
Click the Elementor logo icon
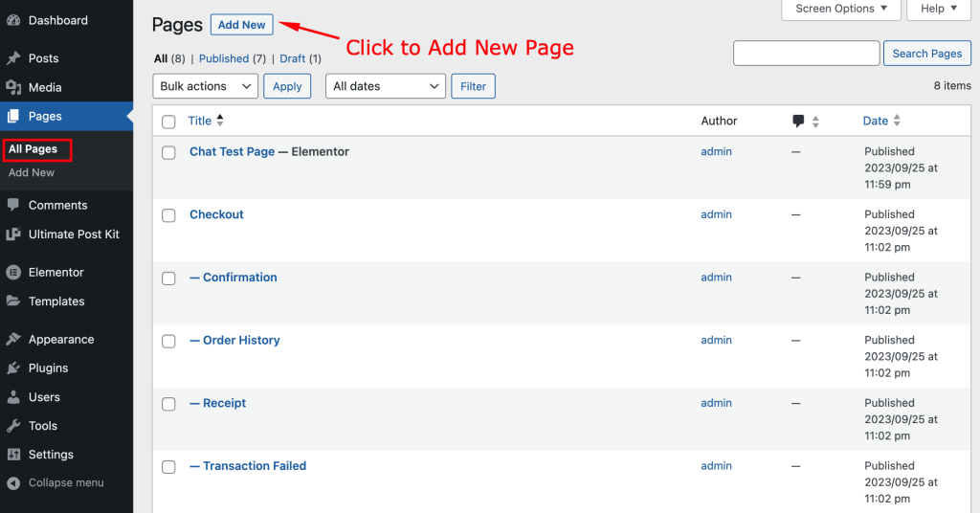point(13,273)
